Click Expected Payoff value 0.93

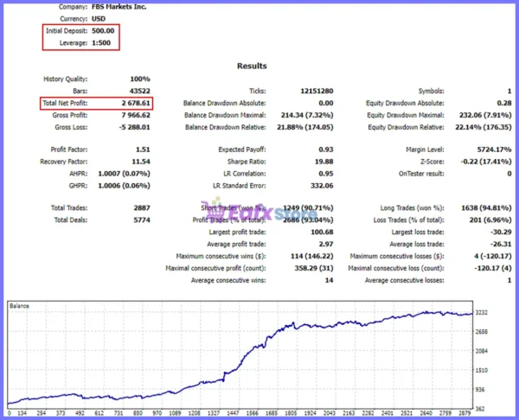click(x=326, y=150)
